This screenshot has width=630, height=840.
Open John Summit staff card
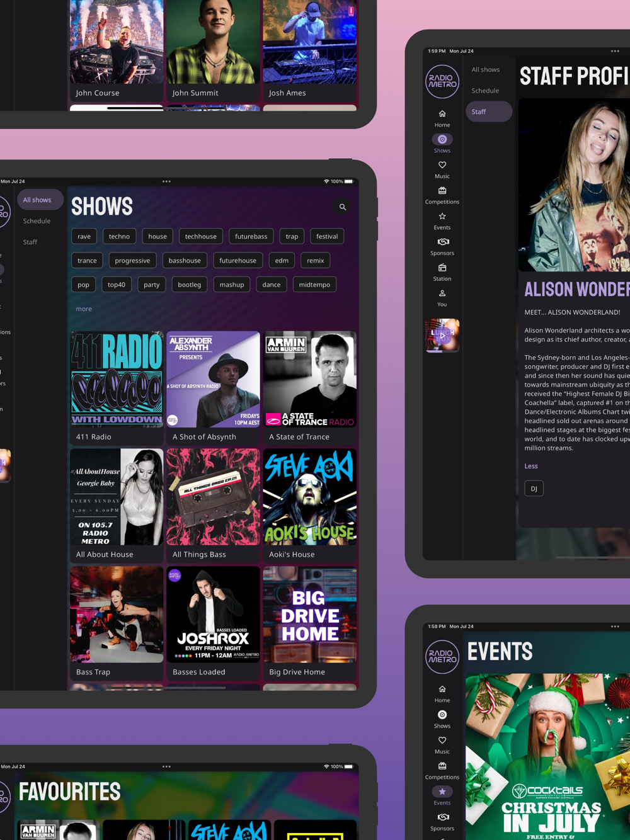point(213,50)
